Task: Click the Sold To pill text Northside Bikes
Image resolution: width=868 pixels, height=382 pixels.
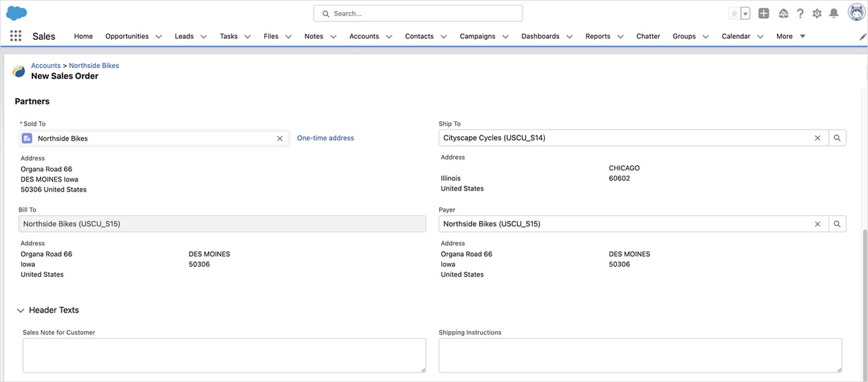Action: tap(63, 138)
